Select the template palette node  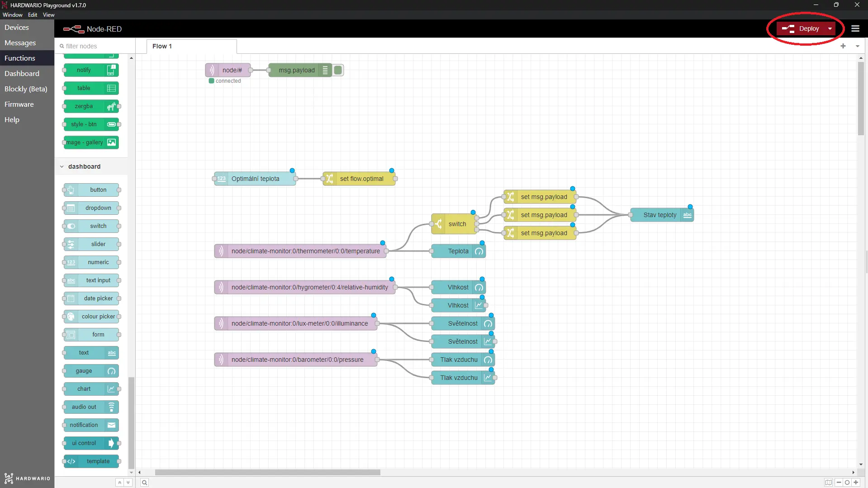click(x=91, y=461)
